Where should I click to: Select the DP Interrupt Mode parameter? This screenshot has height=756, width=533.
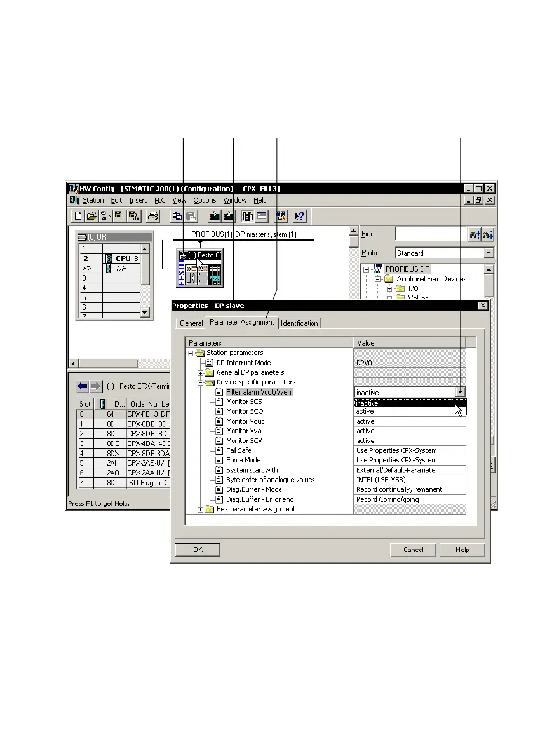tap(243, 363)
